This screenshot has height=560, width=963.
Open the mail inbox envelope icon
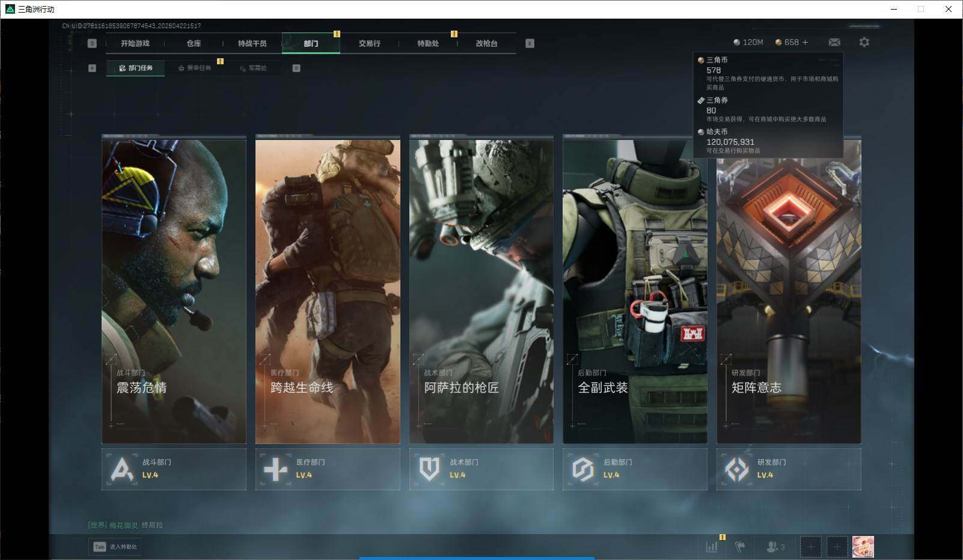[834, 42]
